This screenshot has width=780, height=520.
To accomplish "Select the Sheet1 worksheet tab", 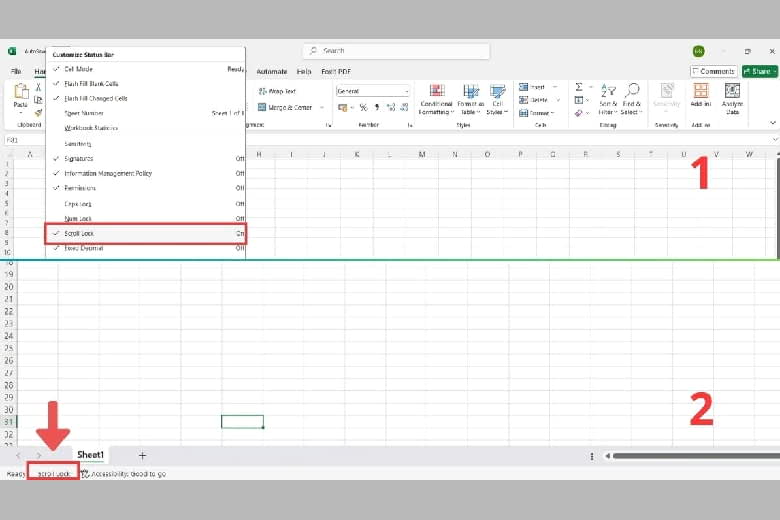I will coord(91,455).
